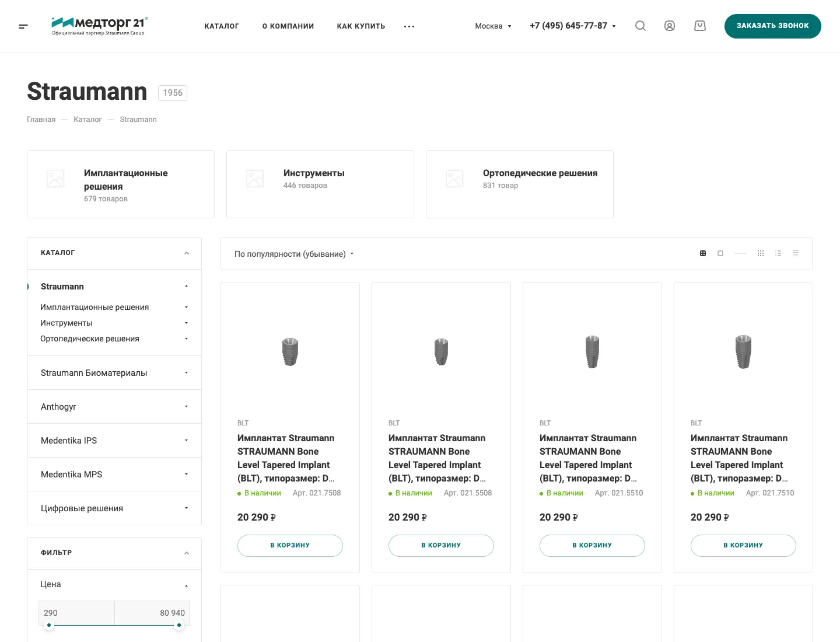
Task: Go to Каталог breadcrumb link
Action: click(x=87, y=120)
